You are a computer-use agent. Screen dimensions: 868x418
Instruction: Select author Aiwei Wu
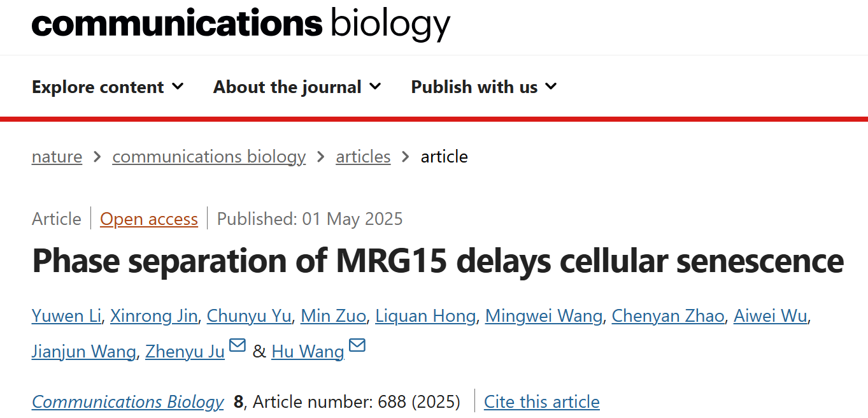point(771,316)
